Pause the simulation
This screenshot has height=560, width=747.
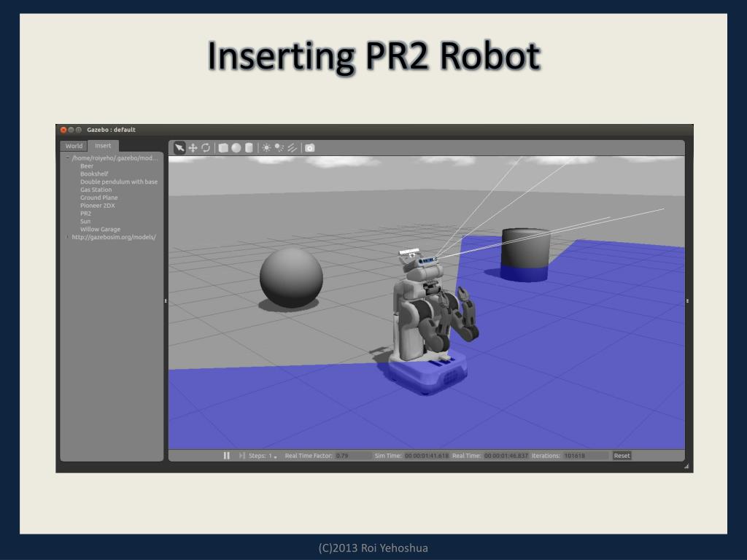pos(226,456)
